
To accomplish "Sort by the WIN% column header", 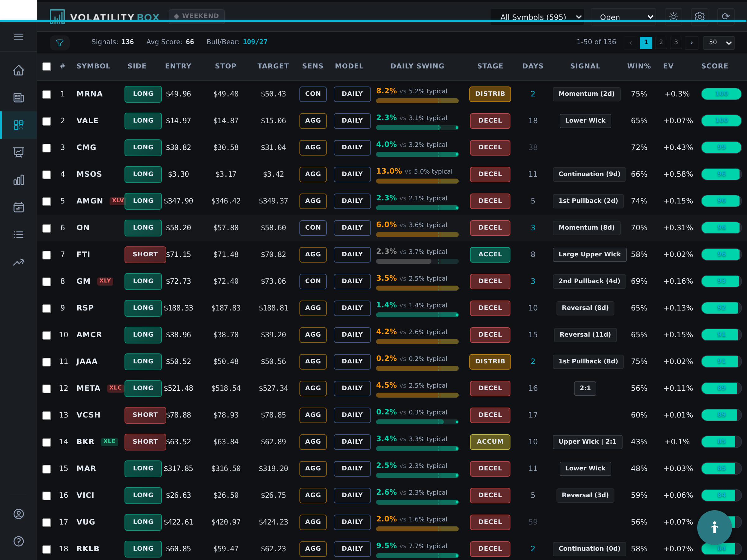I will coord(639,66).
